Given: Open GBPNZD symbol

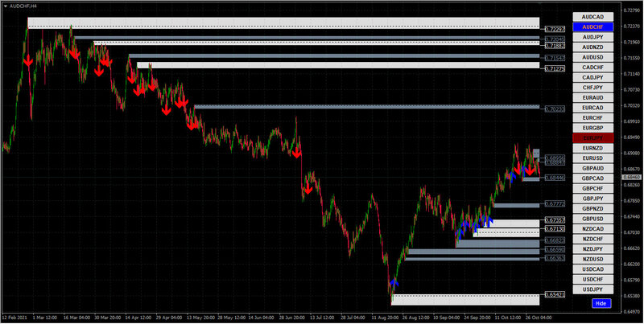Looking at the screenshot, I should pyautogui.click(x=593, y=209).
